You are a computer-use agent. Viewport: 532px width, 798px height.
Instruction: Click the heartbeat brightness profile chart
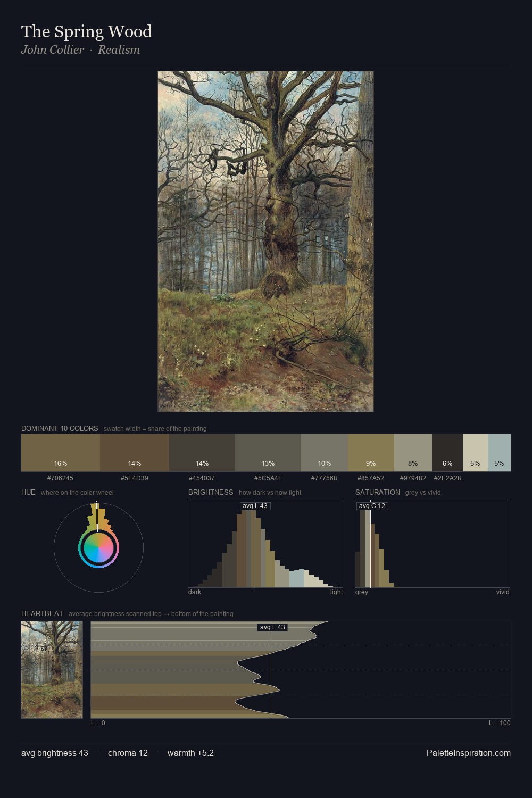tap(301, 670)
